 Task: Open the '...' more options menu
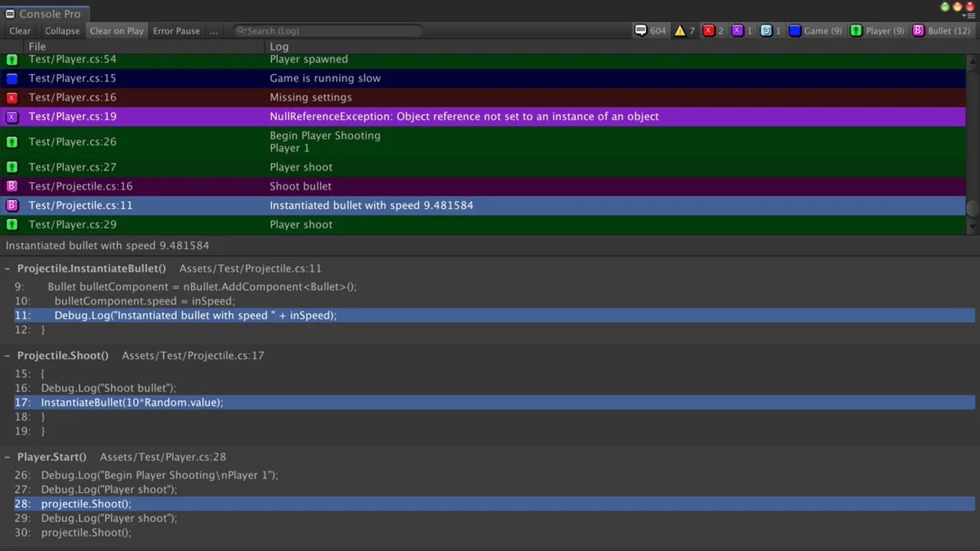pos(213,31)
